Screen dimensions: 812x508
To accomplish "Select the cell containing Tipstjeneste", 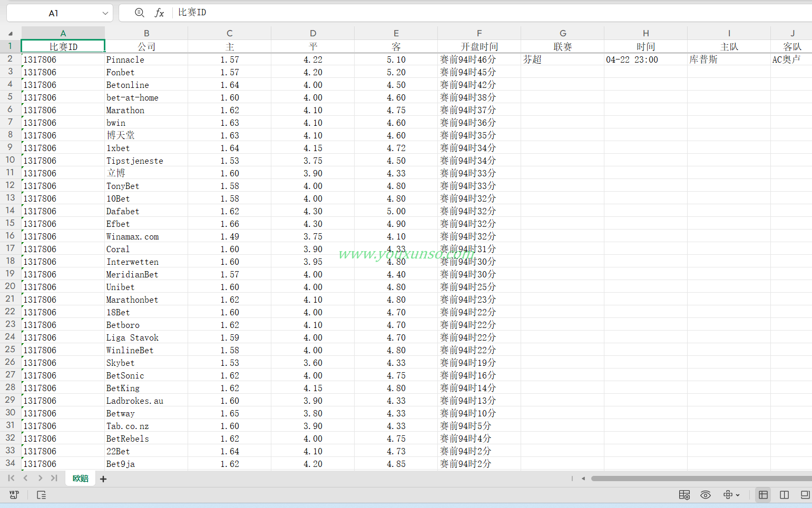I will point(146,161).
